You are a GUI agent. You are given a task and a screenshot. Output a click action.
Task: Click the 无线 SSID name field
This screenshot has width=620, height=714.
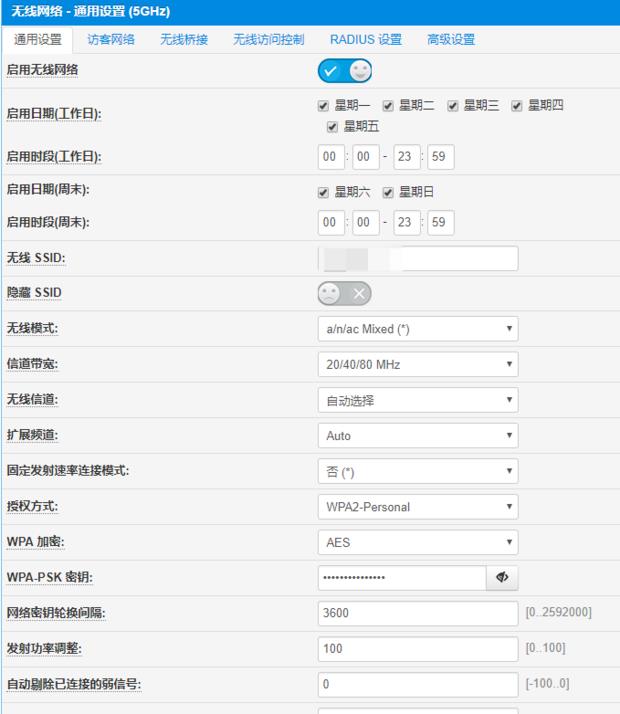(x=418, y=259)
